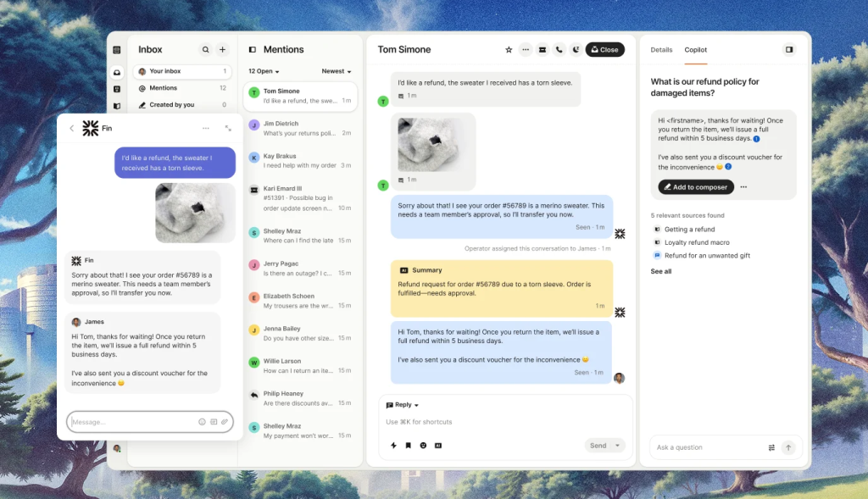Toggle the right-side panel visibility
868x499 pixels.
(x=790, y=49)
